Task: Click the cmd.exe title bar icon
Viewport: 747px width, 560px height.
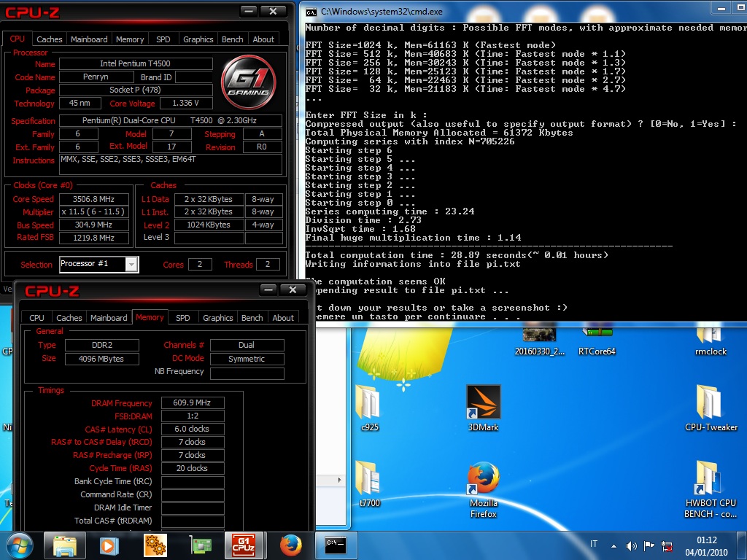Action: click(x=311, y=12)
